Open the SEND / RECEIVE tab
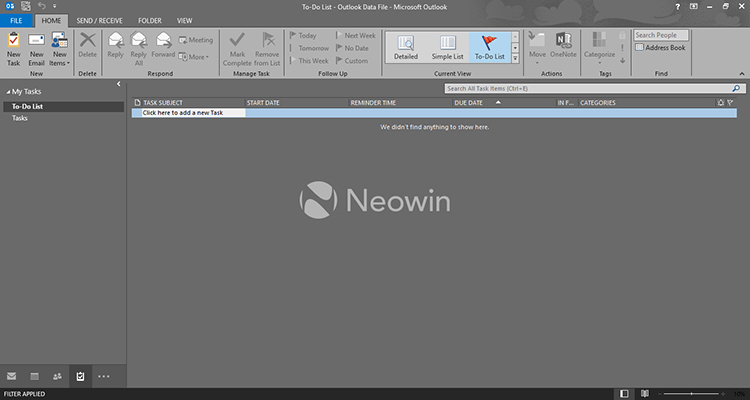750x400 pixels. (99, 21)
